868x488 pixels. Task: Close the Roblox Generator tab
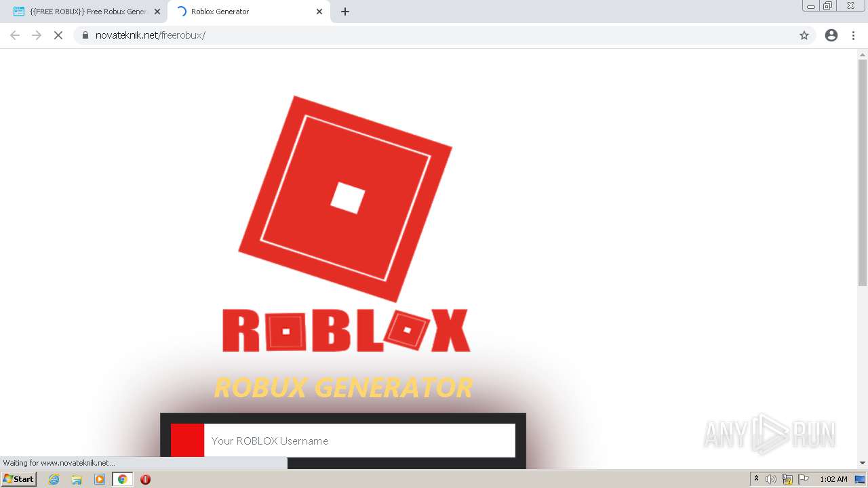(319, 12)
